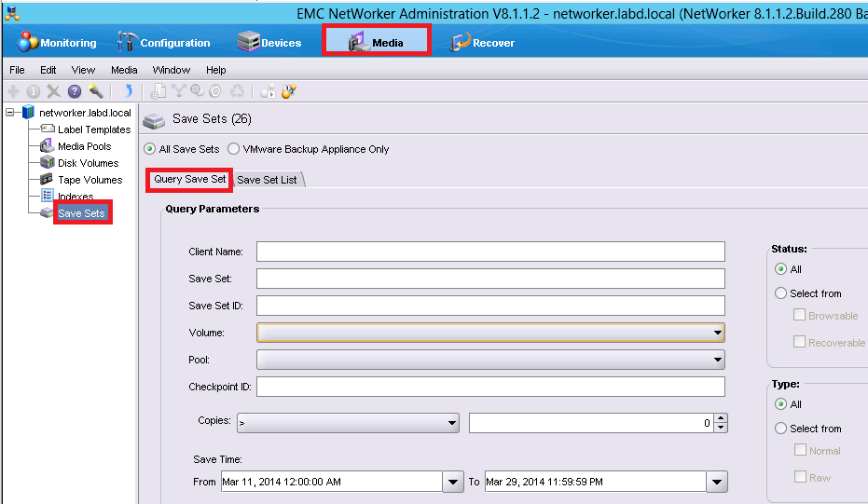Select Status 'Select from' radio button
868x504 pixels.
click(x=780, y=293)
